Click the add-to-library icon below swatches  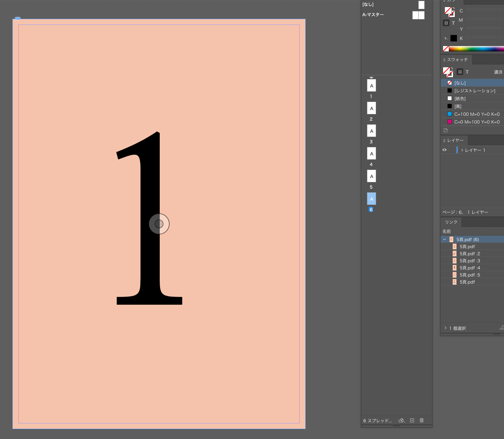pyautogui.click(x=446, y=130)
